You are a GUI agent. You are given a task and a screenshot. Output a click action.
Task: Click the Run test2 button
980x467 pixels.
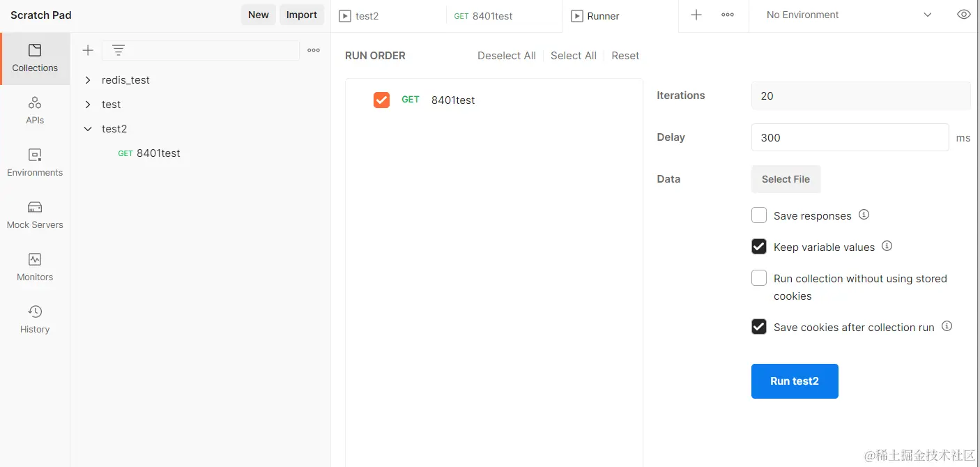pos(795,381)
